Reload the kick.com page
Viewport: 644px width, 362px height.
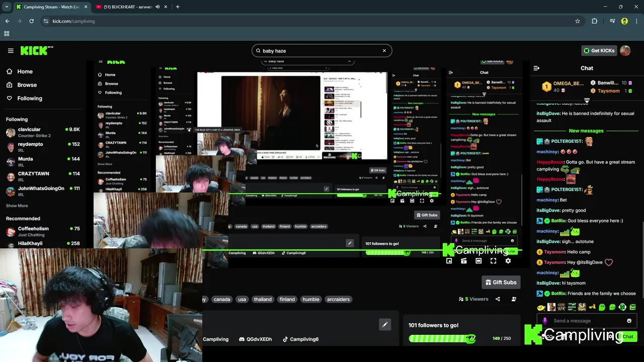tap(31, 21)
